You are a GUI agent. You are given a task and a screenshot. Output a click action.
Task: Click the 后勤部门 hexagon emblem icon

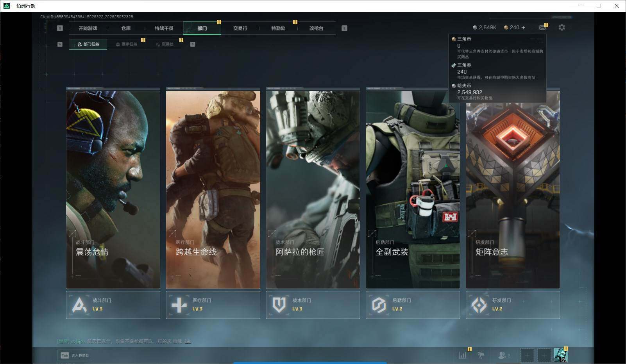tap(379, 305)
